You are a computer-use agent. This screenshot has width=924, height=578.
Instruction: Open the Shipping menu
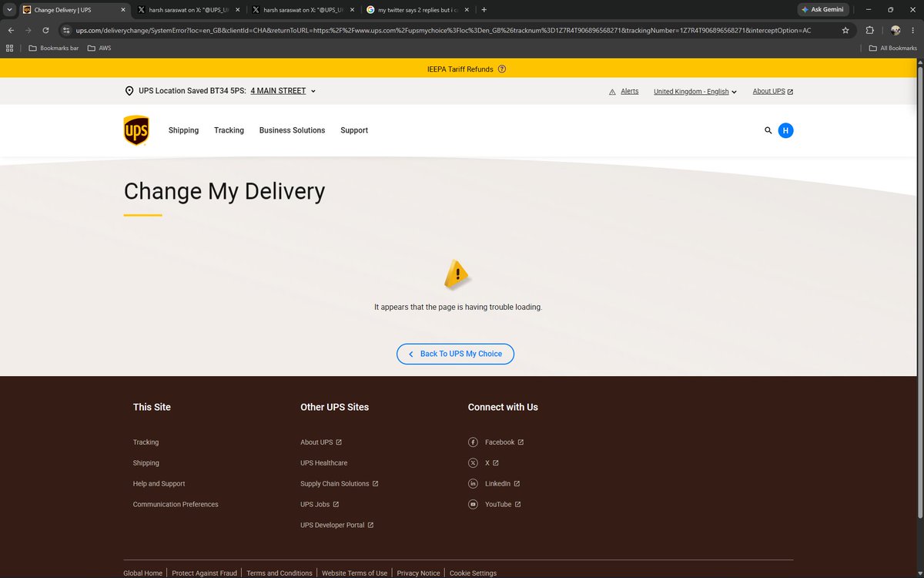tap(183, 130)
